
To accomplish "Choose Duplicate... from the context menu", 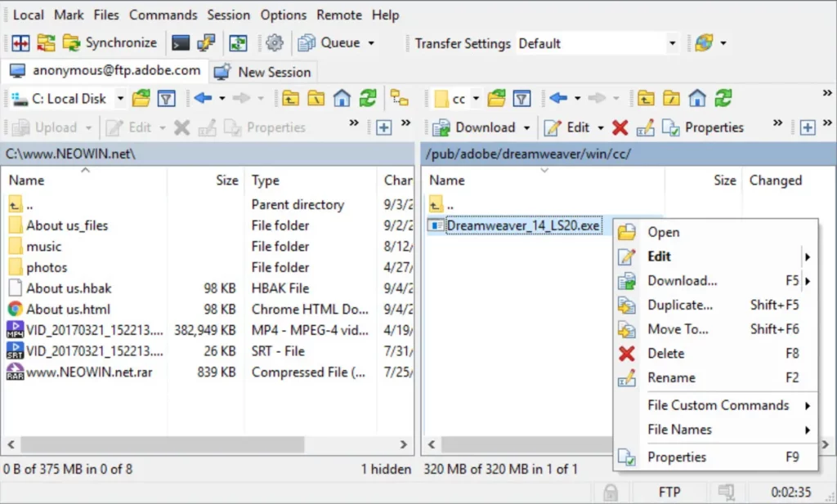I will (715, 305).
